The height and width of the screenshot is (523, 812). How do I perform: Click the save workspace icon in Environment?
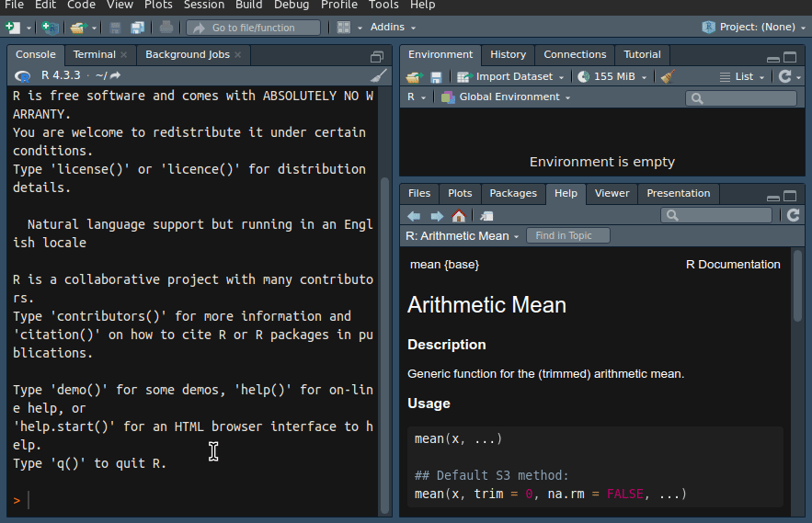436,77
